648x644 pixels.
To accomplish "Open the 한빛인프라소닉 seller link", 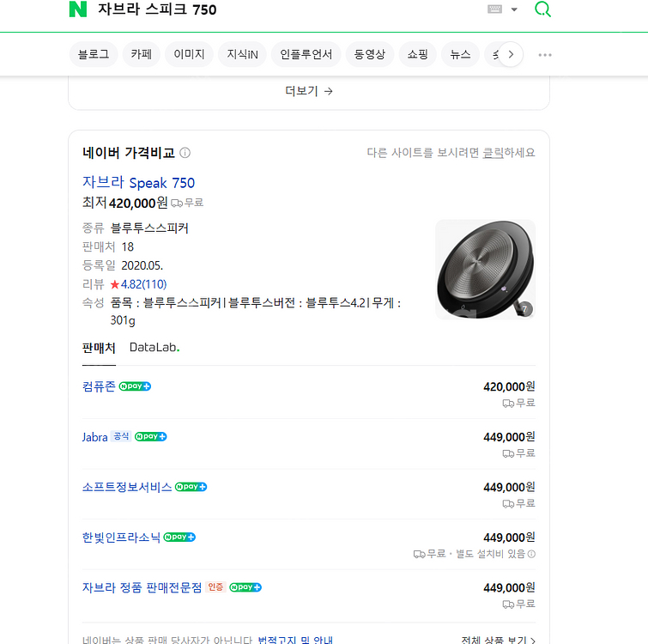I will coord(121,538).
